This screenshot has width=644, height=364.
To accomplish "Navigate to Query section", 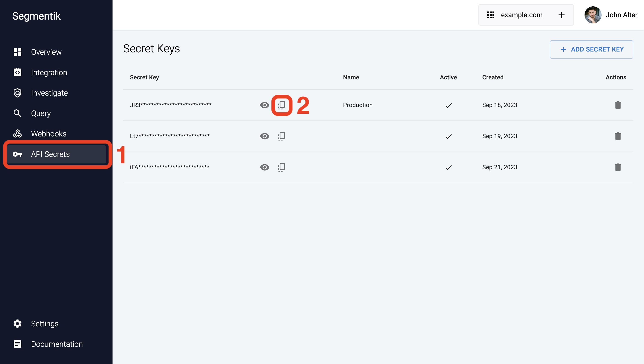I will click(x=41, y=113).
